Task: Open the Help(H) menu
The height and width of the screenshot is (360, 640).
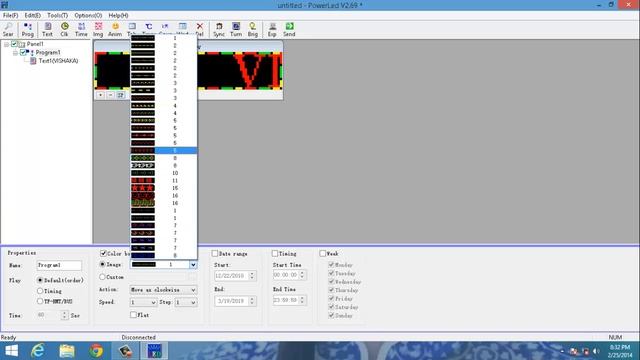Action: pos(118,15)
